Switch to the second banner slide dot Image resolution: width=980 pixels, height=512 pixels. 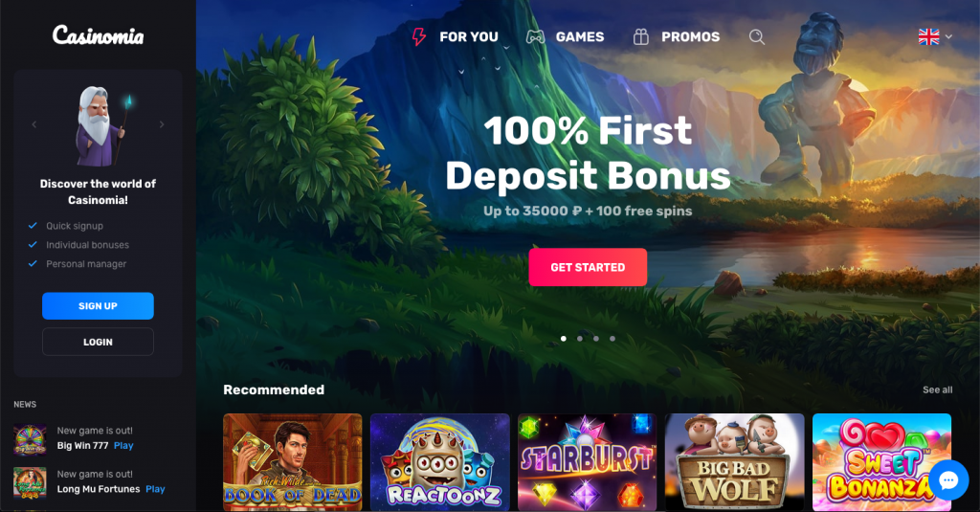pyautogui.click(x=580, y=338)
